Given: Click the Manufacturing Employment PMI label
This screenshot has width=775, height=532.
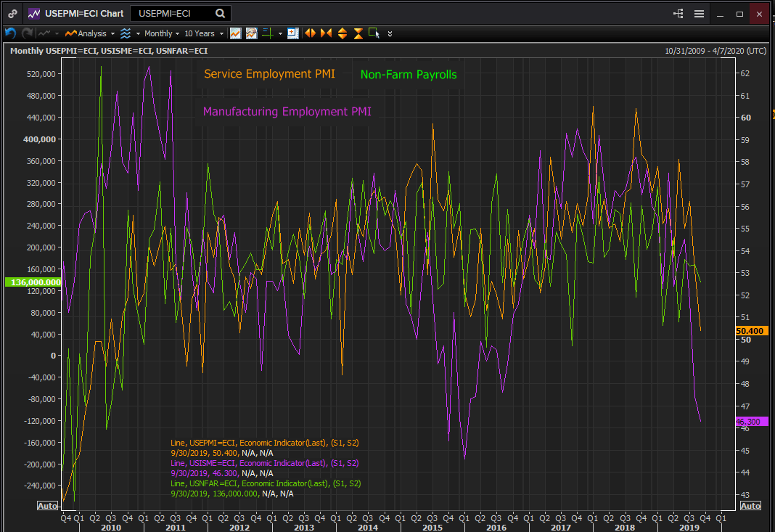Looking at the screenshot, I should 287,112.
